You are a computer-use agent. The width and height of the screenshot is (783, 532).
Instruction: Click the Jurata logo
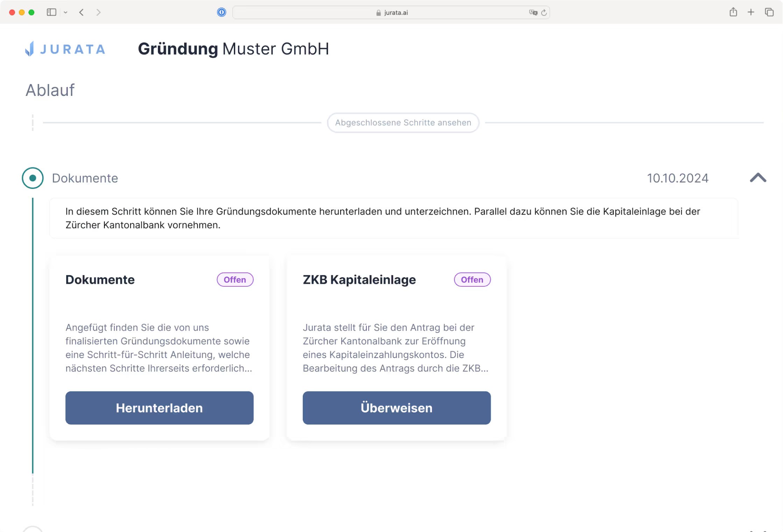coord(65,49)
